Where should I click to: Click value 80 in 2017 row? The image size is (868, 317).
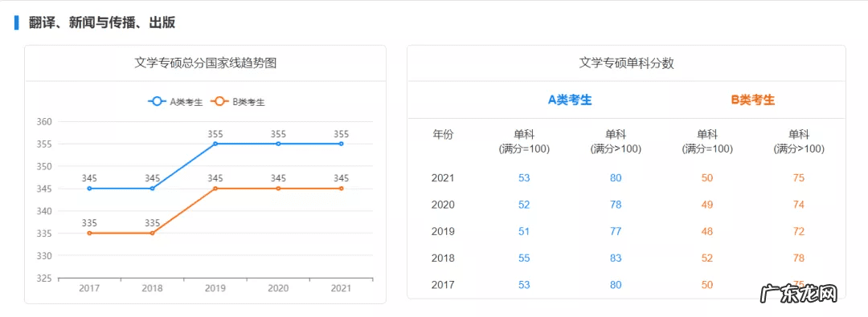point(616,285)
